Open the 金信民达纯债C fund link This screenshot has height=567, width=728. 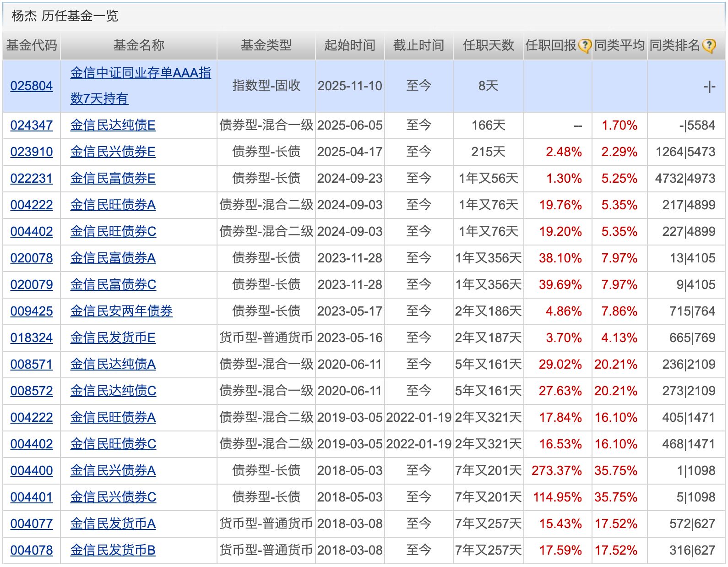(x=113, y=391)
